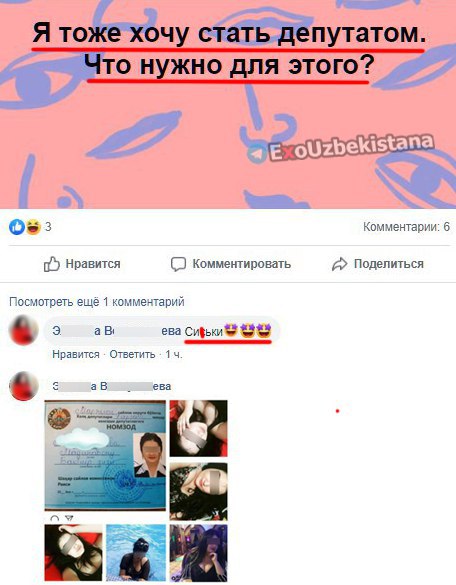Click the laughing face reaction icon

tap(33, 227)
